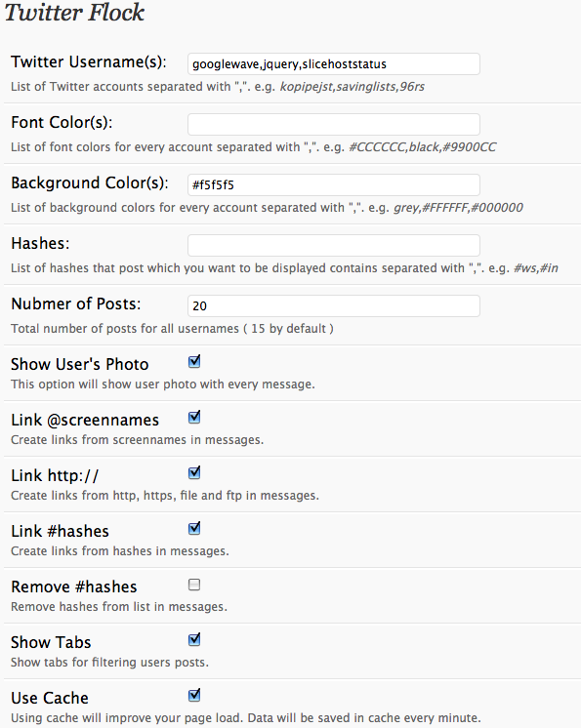Viewport: 581px width, 728px height.
Task: Turn off the Use Cache checkbox
Action: (x=194, y=696)
